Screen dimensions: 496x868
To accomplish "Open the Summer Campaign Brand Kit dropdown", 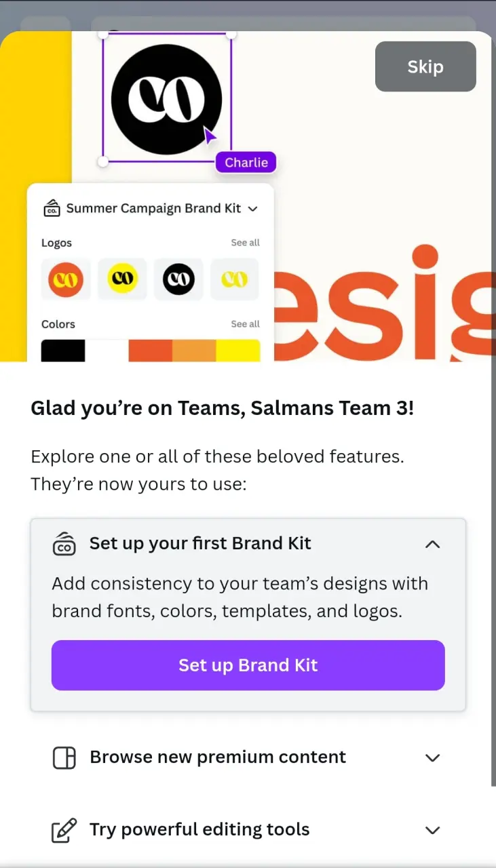I will [x=253, y=209].
